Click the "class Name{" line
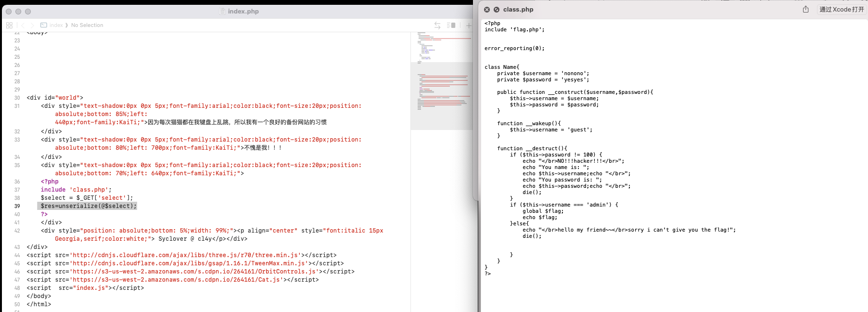 [502, 67]
